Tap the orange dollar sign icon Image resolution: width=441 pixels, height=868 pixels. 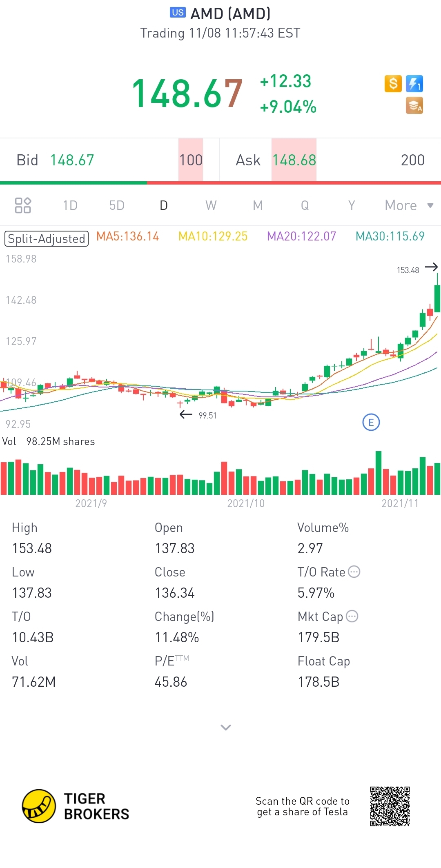(393, 84)
